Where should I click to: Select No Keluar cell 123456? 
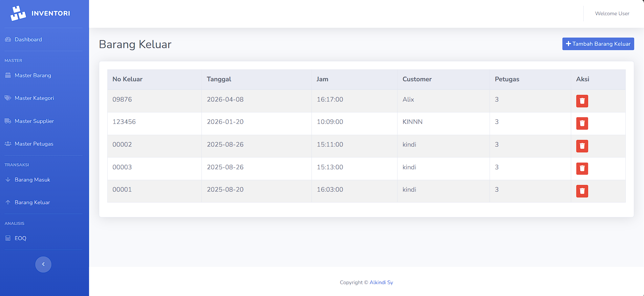pos(154,124)
